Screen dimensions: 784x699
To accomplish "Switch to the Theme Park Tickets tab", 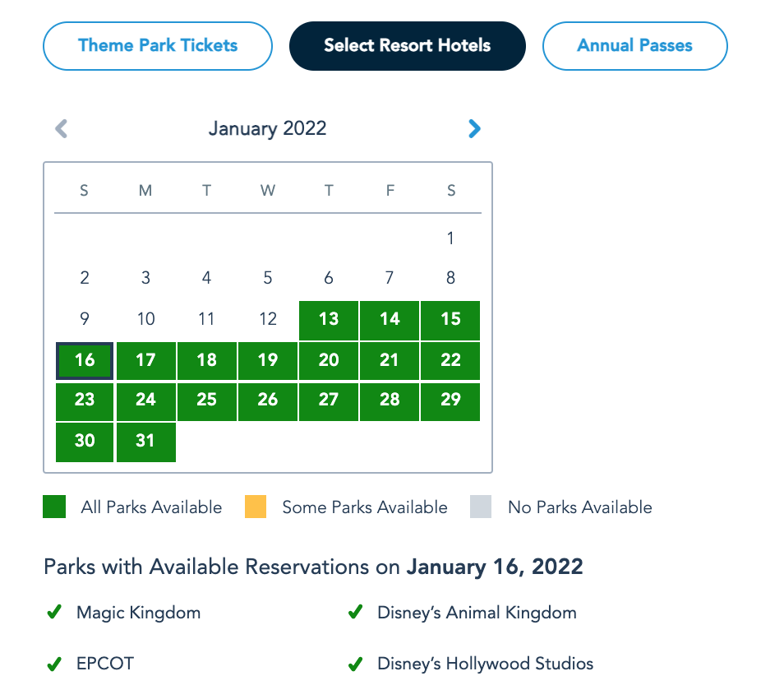I will (158, 46).
